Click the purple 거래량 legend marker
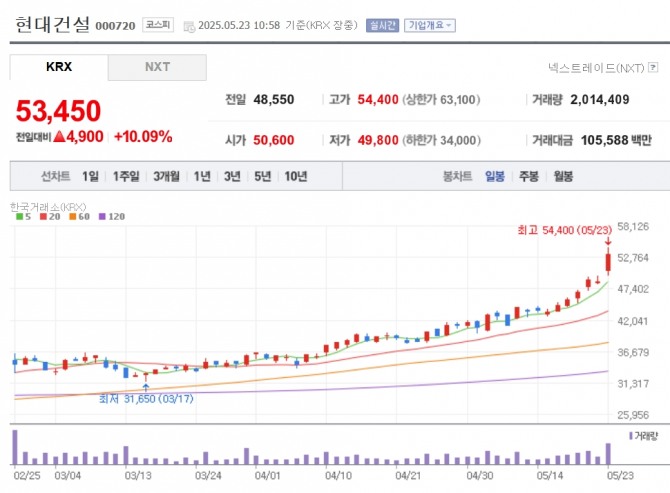The image size is (670, 493). [632, 436]
